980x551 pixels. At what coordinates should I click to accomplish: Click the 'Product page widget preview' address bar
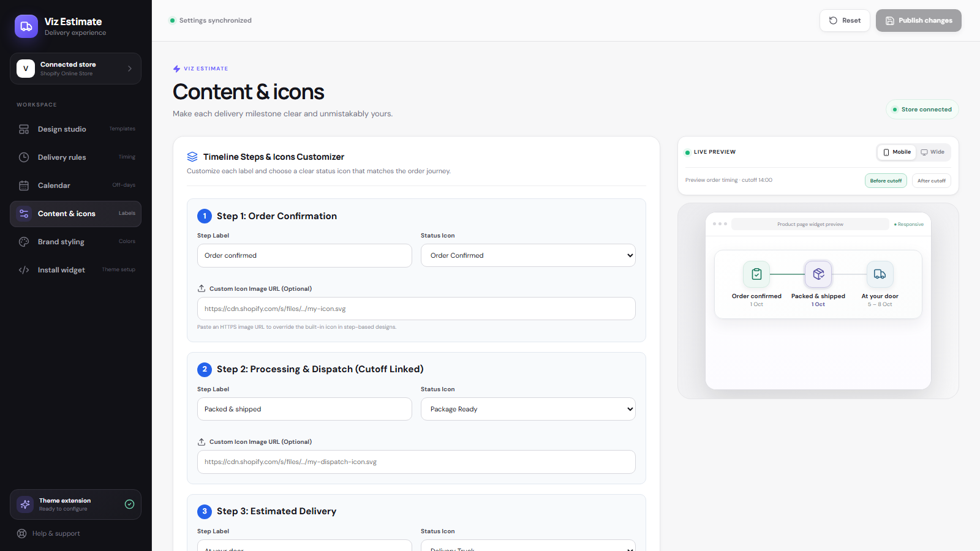pyautogui.click(x=810, y=224)
